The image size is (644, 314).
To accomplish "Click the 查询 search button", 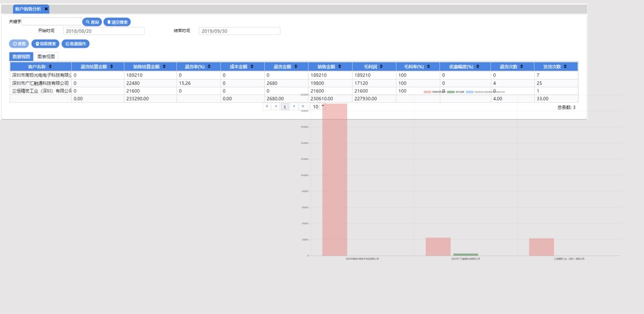I will [x=92, y=22].
